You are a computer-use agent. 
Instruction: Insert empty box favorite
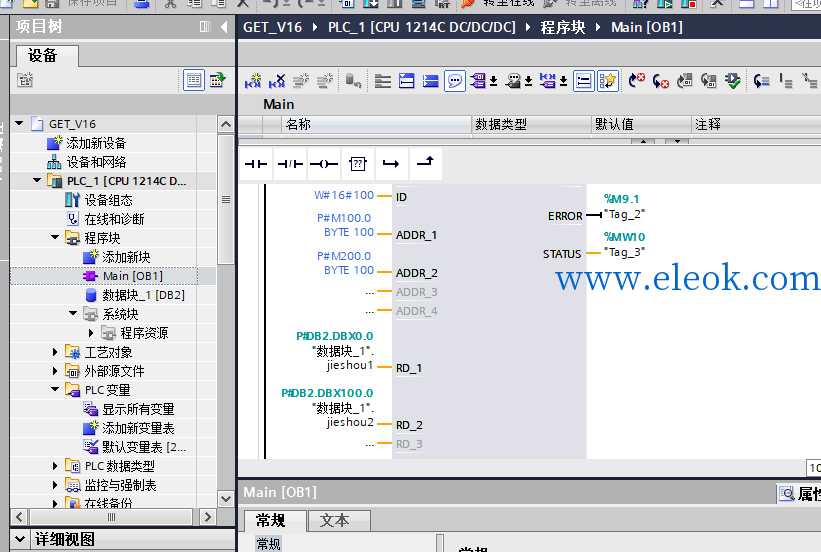358,164
